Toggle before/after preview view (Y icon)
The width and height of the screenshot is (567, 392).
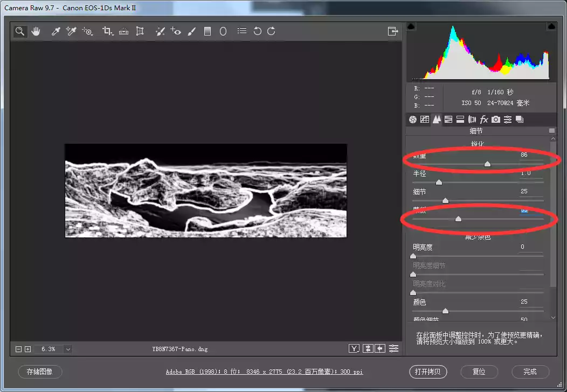tap(354, 348)
